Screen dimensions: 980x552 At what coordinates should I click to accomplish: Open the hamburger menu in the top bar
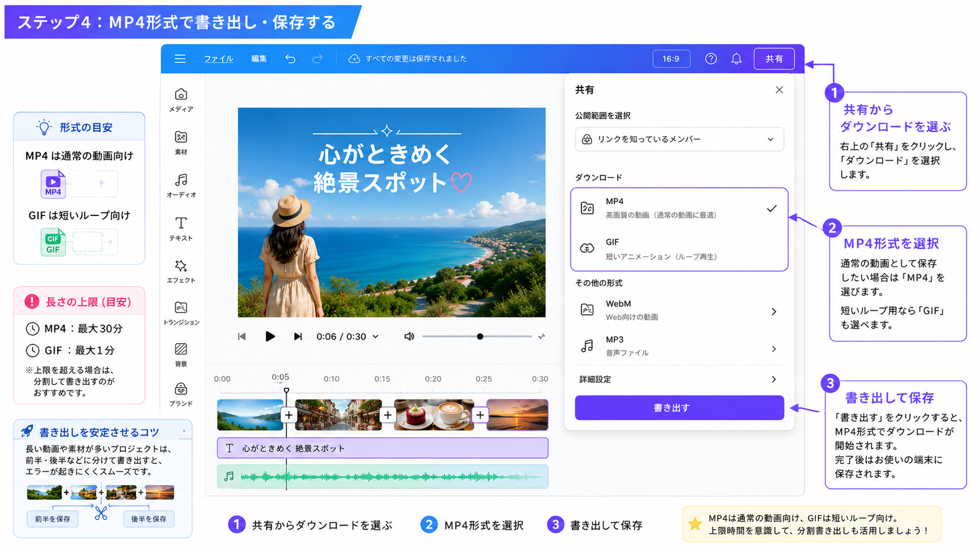coord(180,59)
